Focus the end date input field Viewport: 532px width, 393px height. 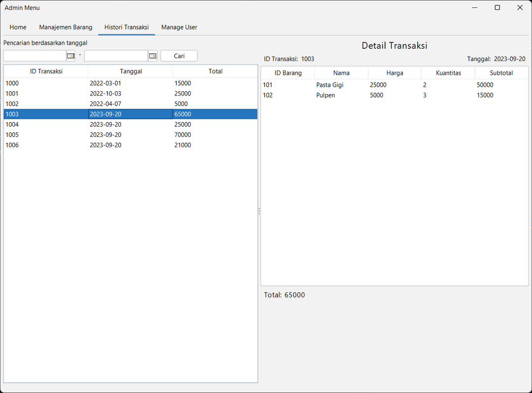point(116,56)
